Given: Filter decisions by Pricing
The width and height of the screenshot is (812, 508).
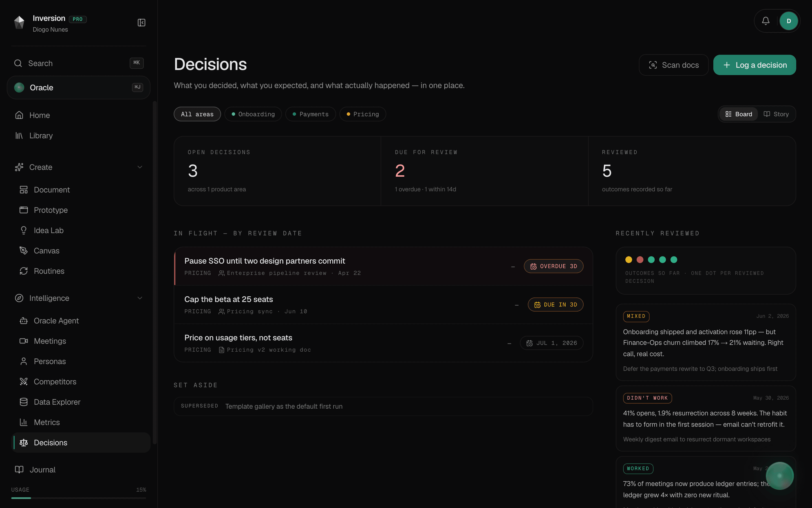Looking at the screenshot, I should pyautogui.click(x=363, y=114).
